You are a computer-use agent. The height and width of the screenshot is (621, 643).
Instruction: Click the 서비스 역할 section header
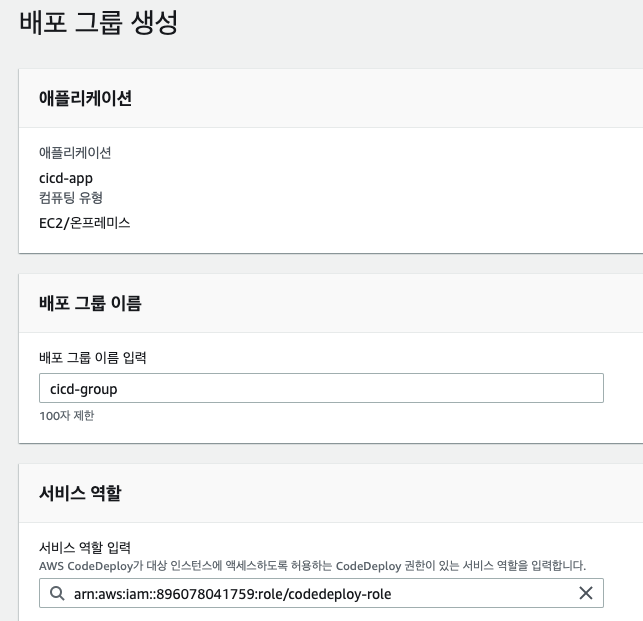(80, 493)
